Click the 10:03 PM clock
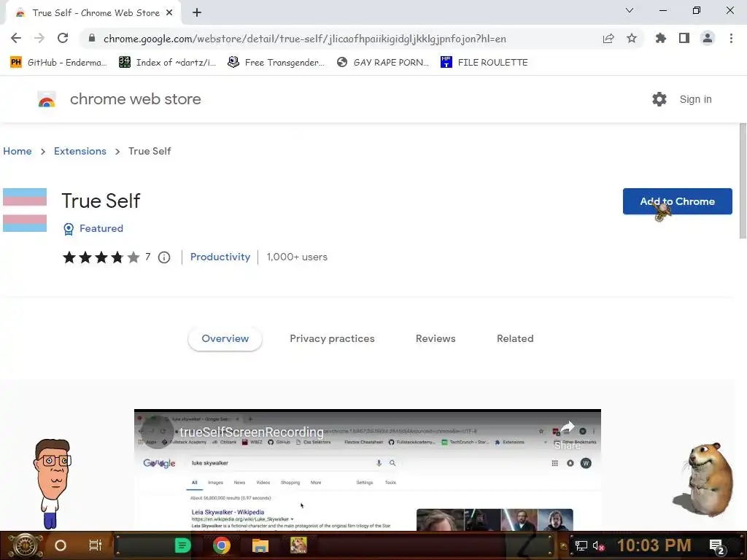Viewport: 747px width, 560px height. click(x=654, y=545)
